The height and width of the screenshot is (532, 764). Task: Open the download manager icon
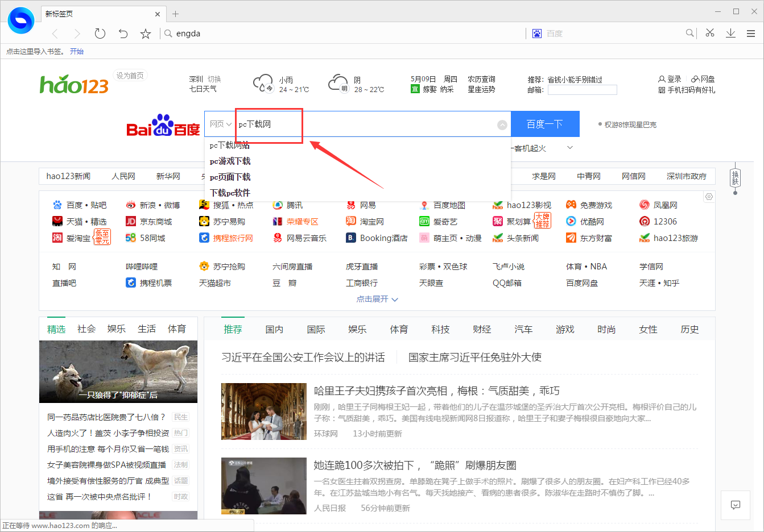tap(730, 34)
